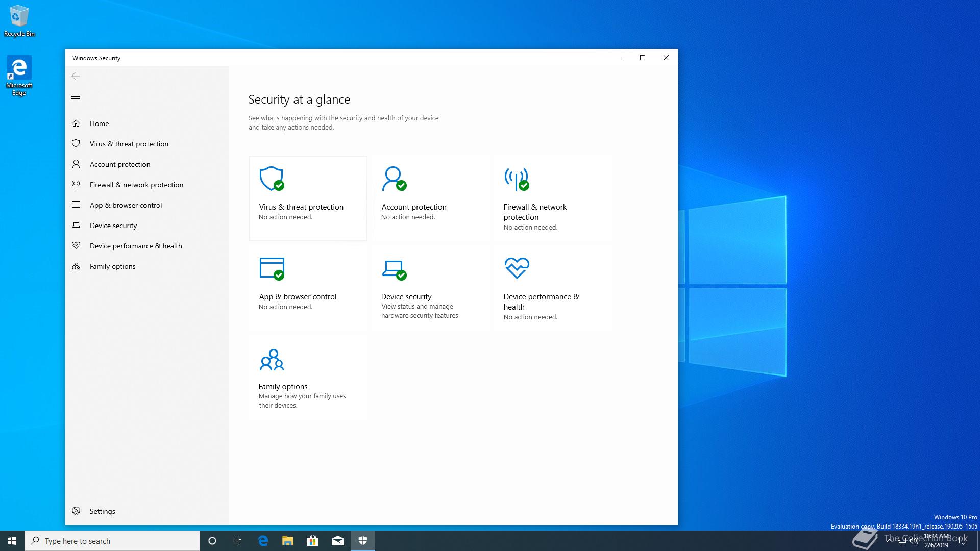Click the Family options sidebar entry

(x=112, y=266)
